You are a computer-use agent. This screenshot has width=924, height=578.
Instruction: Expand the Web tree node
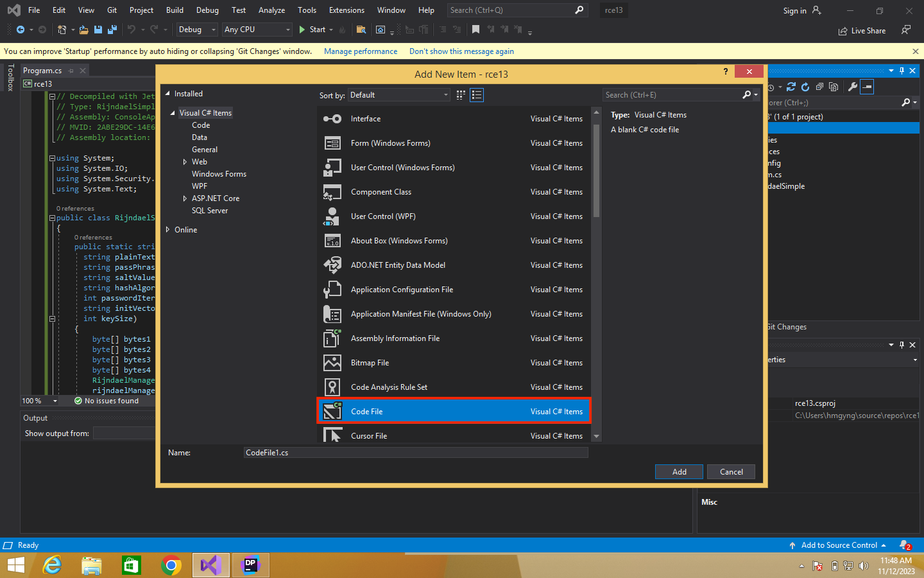pyautogui.click(x=185, y=162)
